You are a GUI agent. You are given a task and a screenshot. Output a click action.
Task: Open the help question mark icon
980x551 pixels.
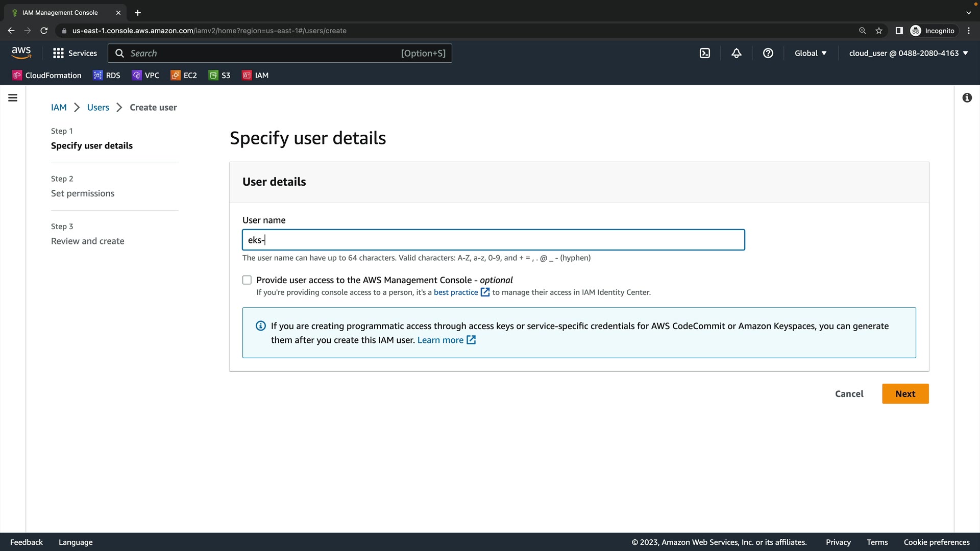(768, 53)
